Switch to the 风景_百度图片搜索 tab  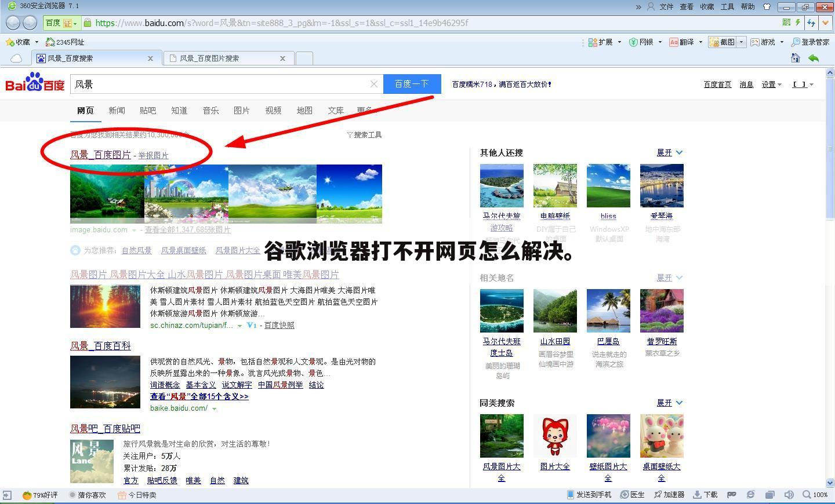pos(227,58)
